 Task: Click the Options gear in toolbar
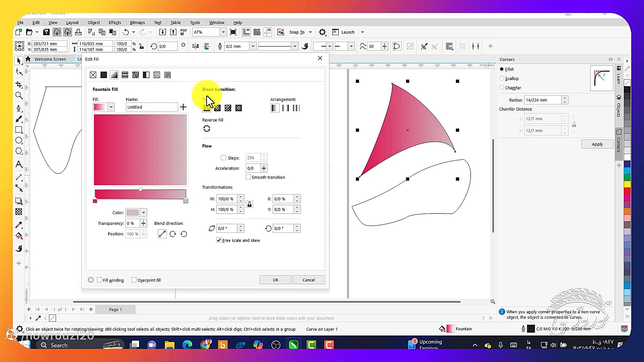pyautogui.click(x=322, y=32)
